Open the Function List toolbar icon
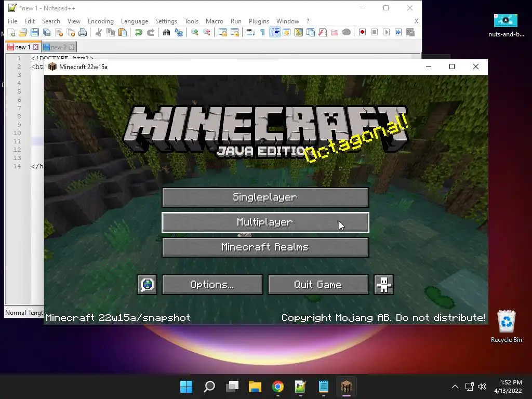Viewport: 532px width, 399px height. point(323,32)
